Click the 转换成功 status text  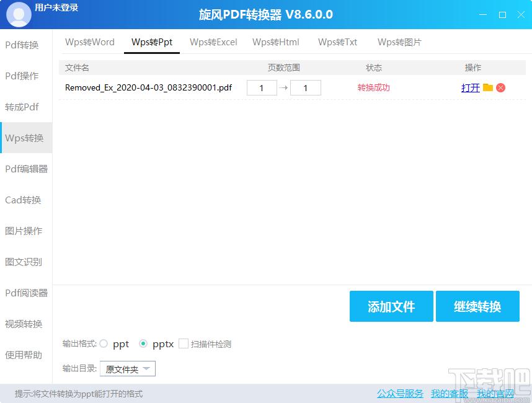point(373,88)
